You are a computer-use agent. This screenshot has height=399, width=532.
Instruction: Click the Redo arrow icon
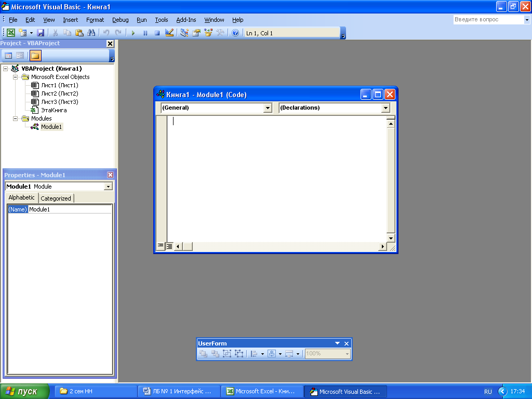click(118, 33)
